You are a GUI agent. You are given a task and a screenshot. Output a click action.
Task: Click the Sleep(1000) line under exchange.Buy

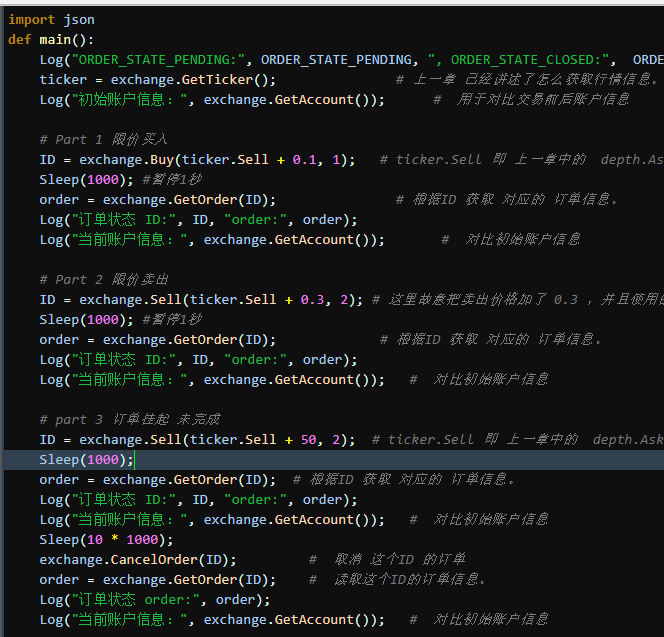click(86, 180)
